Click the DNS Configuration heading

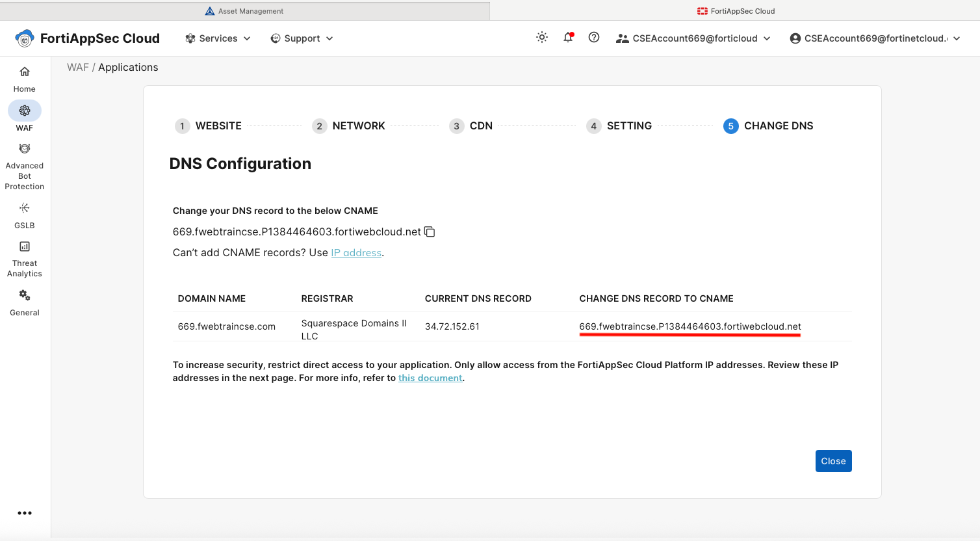coord(240,164)
